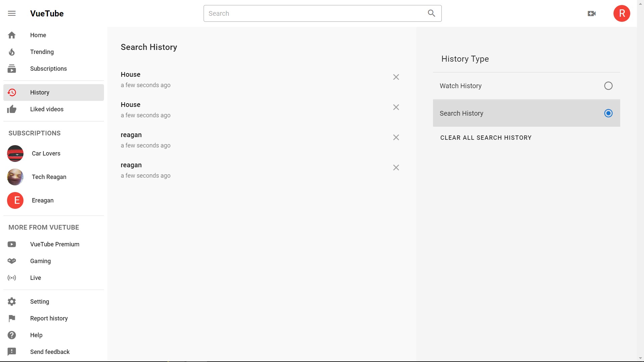
Task: Remove the first House search entry
Action: 396,77
